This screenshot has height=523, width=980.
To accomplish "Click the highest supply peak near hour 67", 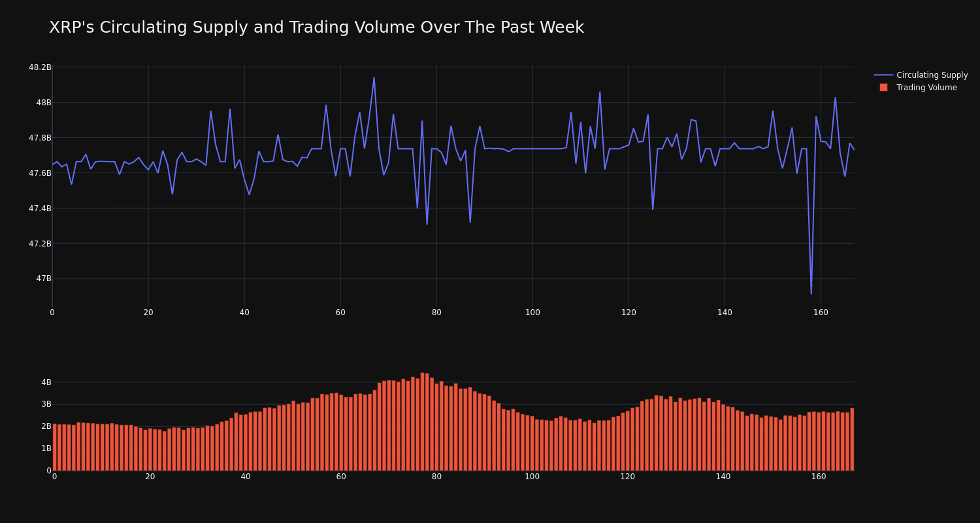I will tap(374, 78).
